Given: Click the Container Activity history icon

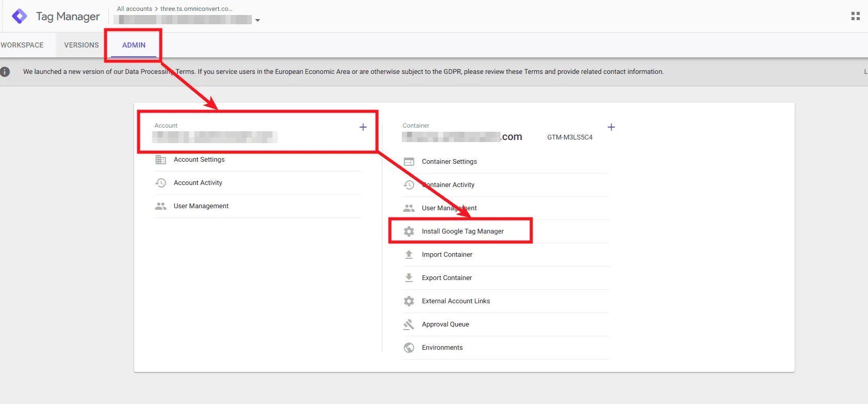Looking at the screenshot, I should click(x=409, y=185).
